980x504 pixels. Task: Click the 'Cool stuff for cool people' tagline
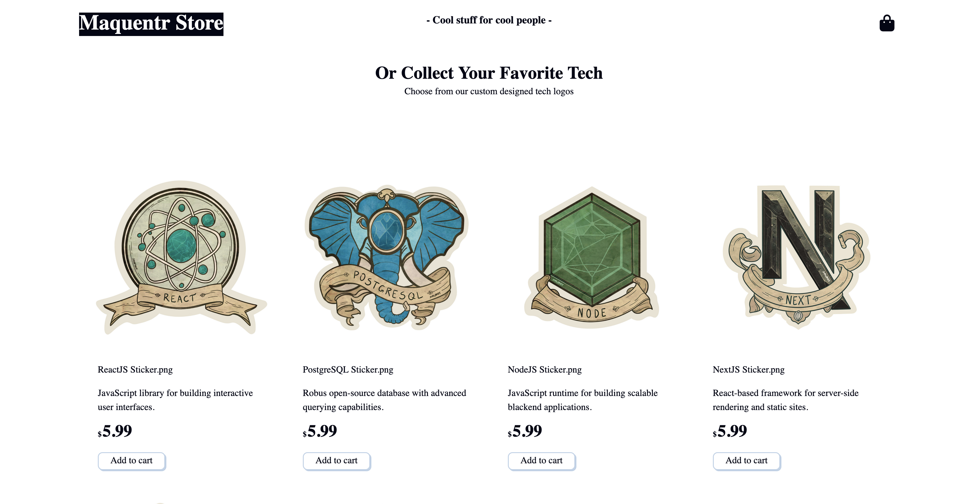pyautogui.click(x=489, y=20)
